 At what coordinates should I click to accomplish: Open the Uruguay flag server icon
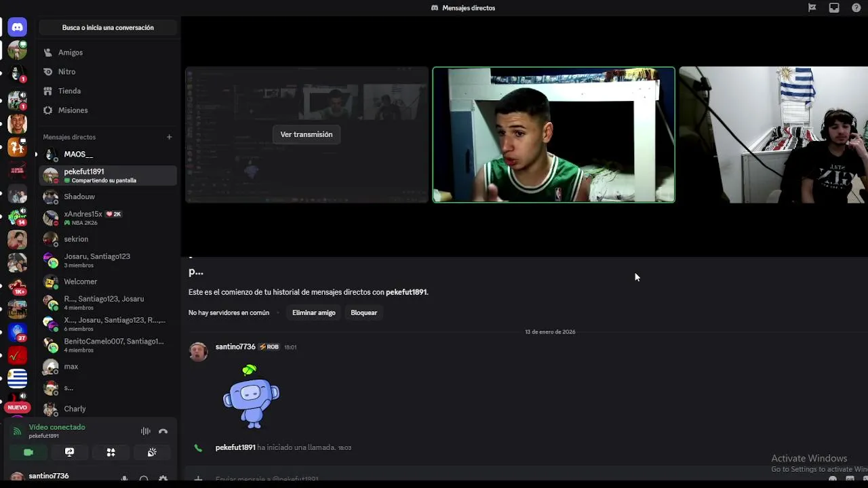(x=18, y=378)
